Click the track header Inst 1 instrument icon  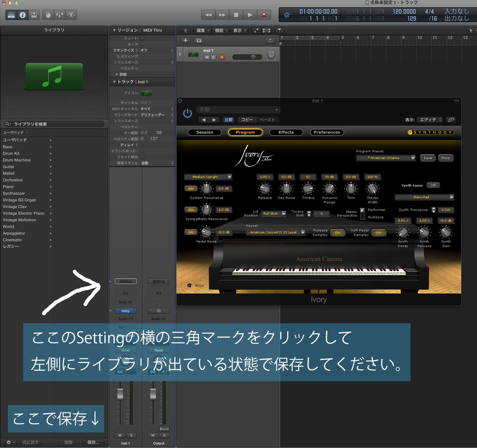(193, 54)
